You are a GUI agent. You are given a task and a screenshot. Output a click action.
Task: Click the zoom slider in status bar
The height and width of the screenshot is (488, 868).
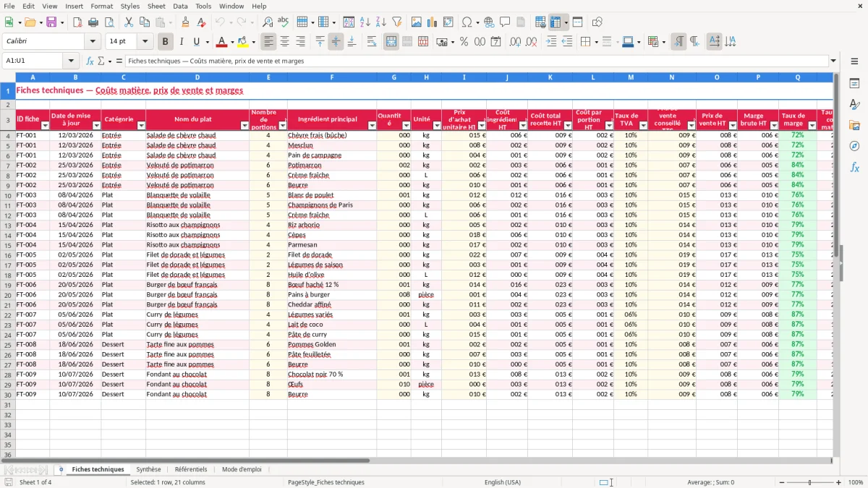pos(809,482)
